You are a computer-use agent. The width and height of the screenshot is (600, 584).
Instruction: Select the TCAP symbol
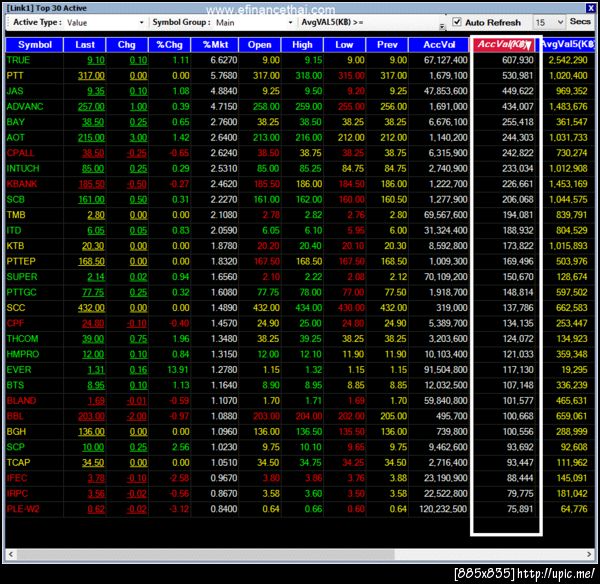click(x=18, y=463)
